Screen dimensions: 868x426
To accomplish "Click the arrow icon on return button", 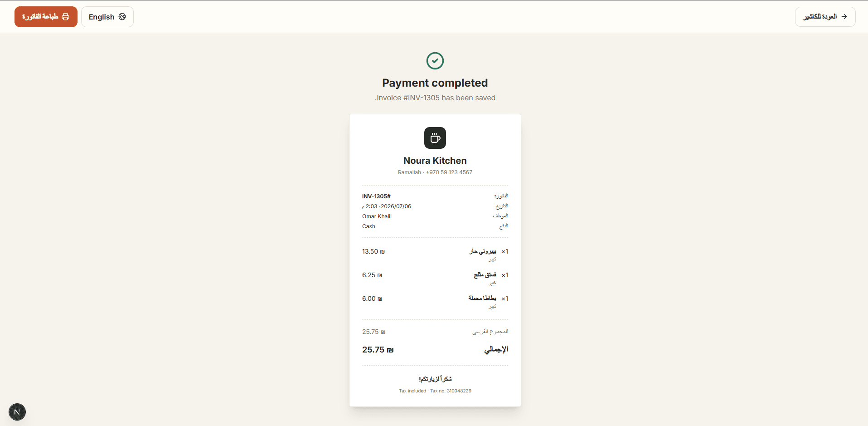I will tap(844, 17).
